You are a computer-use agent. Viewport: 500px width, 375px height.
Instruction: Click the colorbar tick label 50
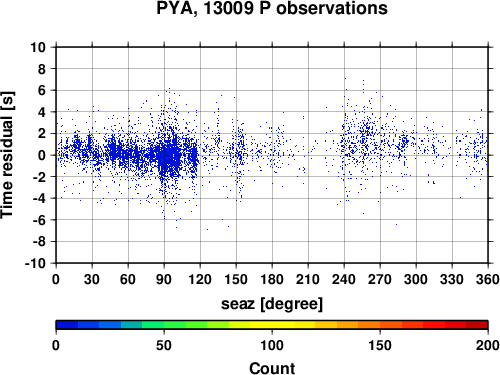164,345
